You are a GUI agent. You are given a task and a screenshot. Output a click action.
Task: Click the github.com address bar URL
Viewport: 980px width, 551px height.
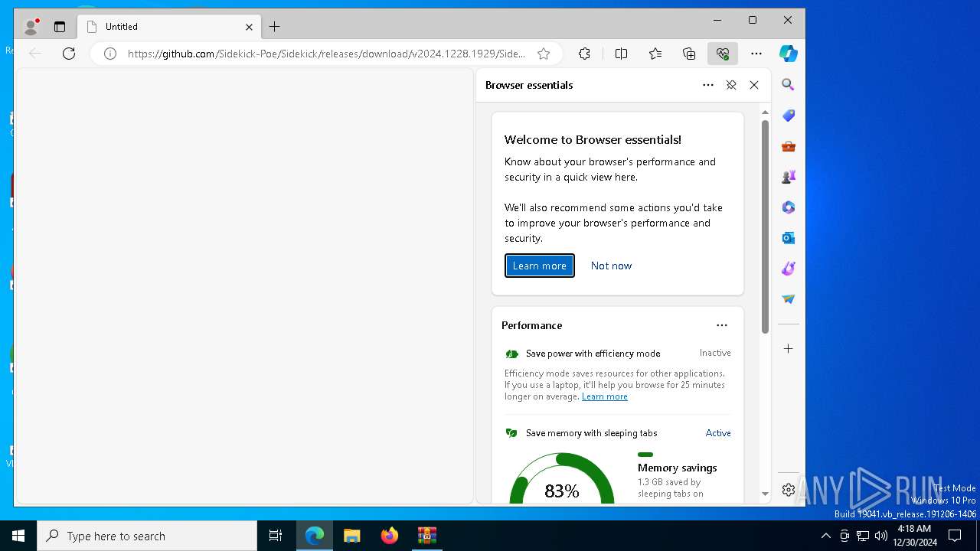coord(326,54)
